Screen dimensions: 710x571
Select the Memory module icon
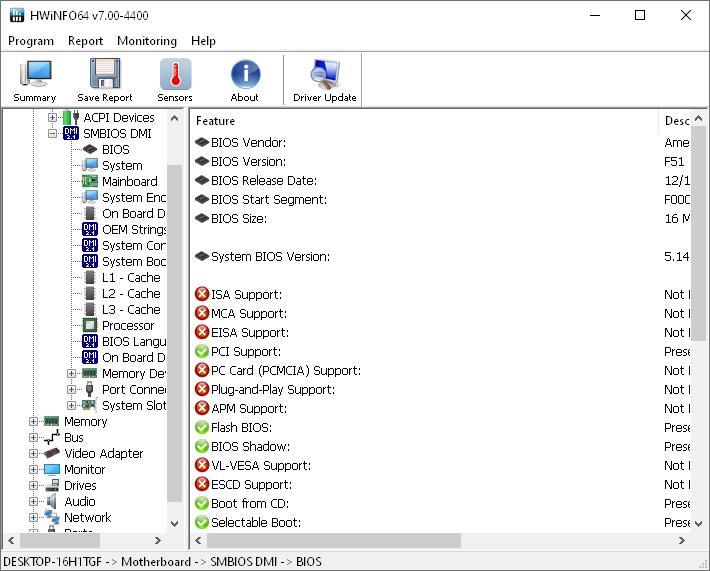(51, 421)
